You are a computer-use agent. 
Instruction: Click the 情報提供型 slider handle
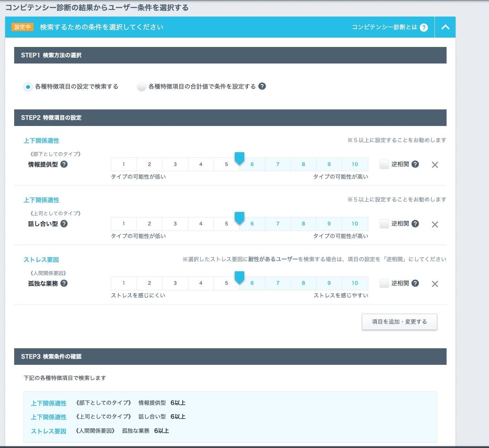(239, 158)
